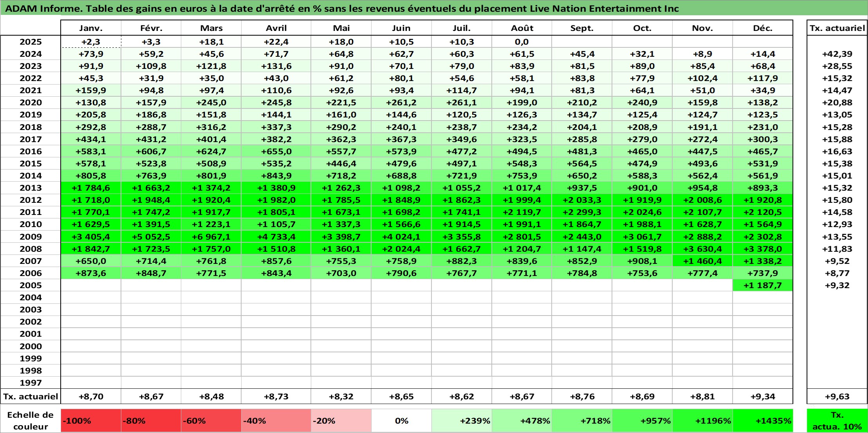The width and height of the screenshot is (868, 433).
Task: Click the +1196% bright green swatch
Action: point(702,421)
